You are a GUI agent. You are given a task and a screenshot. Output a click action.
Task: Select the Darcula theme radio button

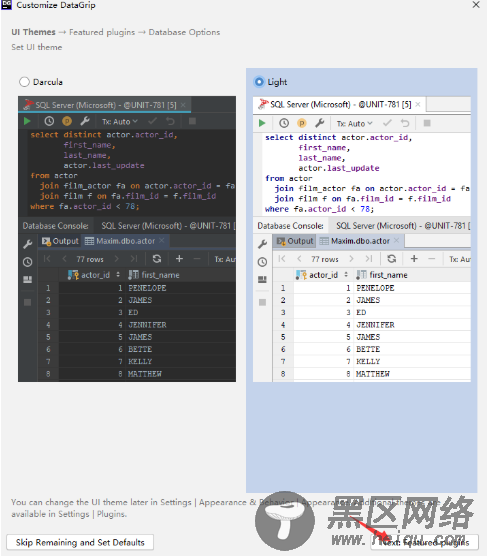[24, 82]
